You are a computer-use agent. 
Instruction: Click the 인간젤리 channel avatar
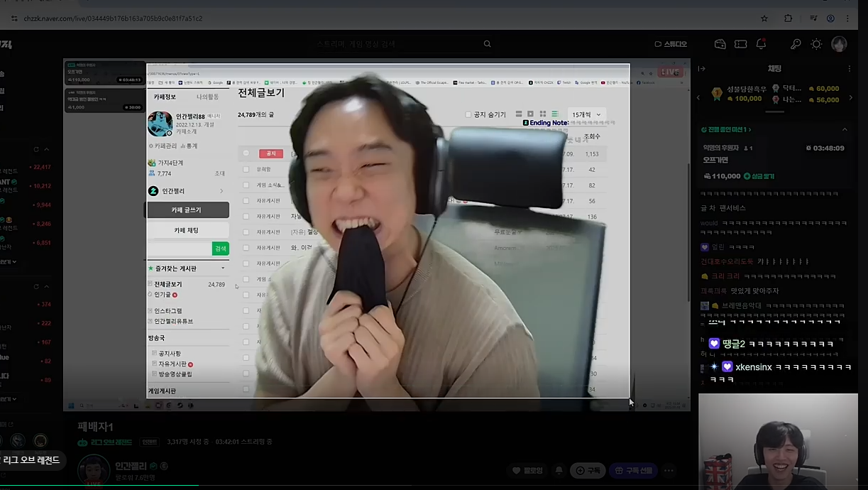93,471
